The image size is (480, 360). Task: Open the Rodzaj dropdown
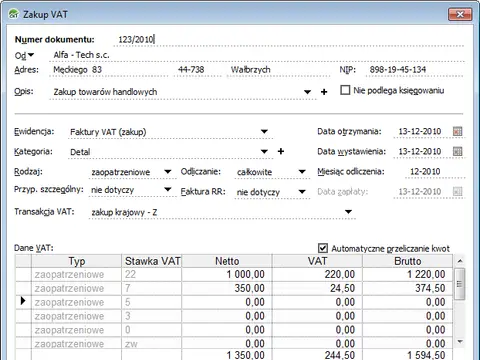[168, 172]
